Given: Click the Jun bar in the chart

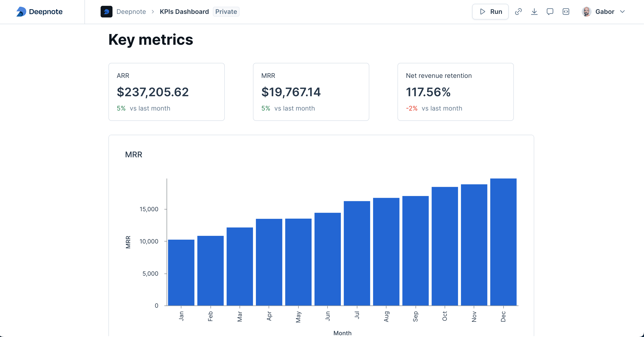Looking at the screenshot, I should point(328,259).
